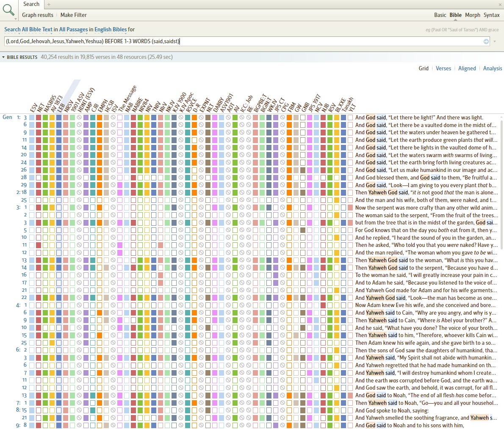Click the CPG unavailable symbol in Gen 1:3 row

[x=282, y=118]
